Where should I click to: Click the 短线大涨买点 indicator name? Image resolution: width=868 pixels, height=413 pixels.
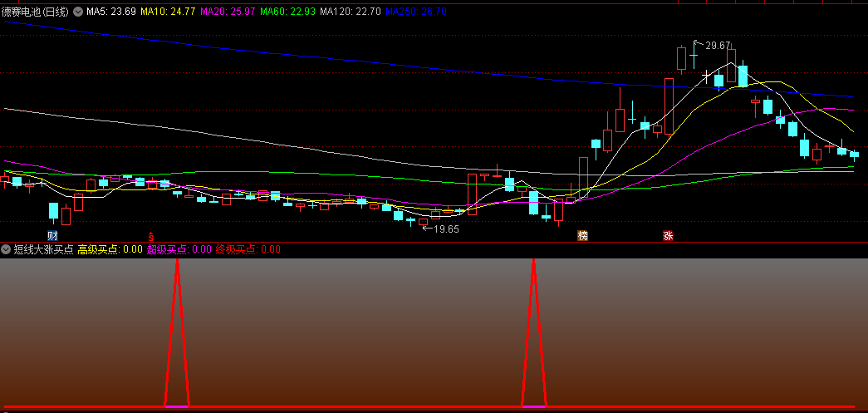coord(44,249)
